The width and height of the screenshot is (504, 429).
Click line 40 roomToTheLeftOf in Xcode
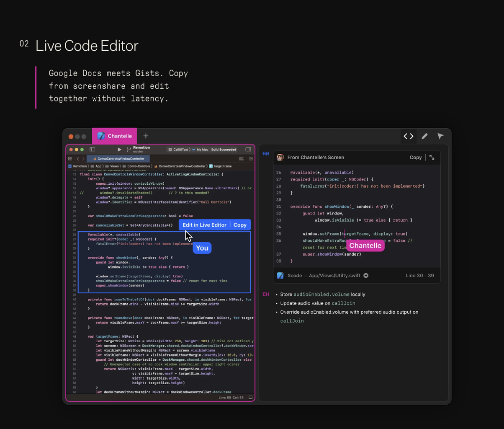click(x=170, y=300)
